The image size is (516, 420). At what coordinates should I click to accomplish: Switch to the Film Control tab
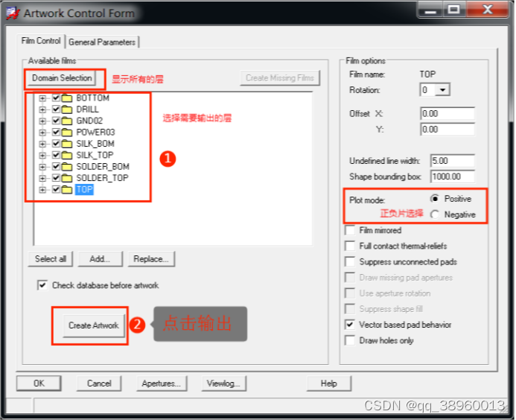coord(41,41)
